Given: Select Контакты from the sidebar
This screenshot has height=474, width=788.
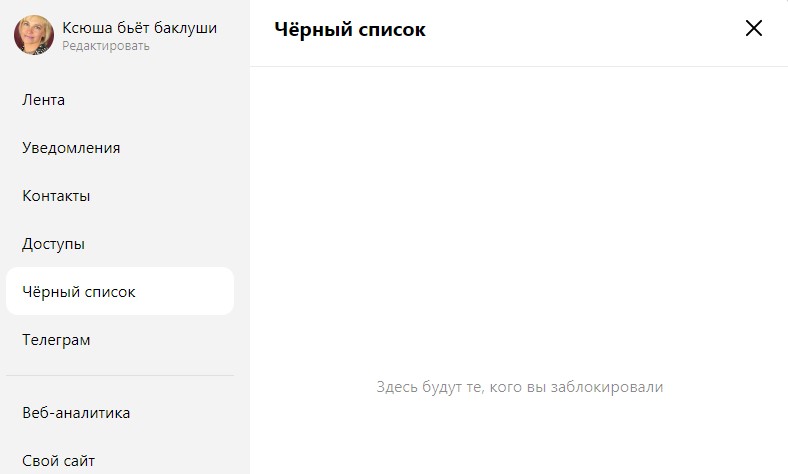Looking at the screenshot, I should [56, 196].
